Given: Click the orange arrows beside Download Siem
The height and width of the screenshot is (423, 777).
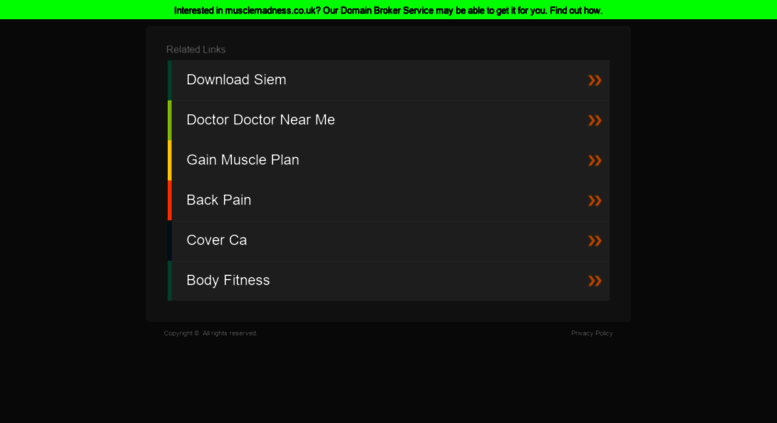Looking at the screenshot, I should 595,80.
